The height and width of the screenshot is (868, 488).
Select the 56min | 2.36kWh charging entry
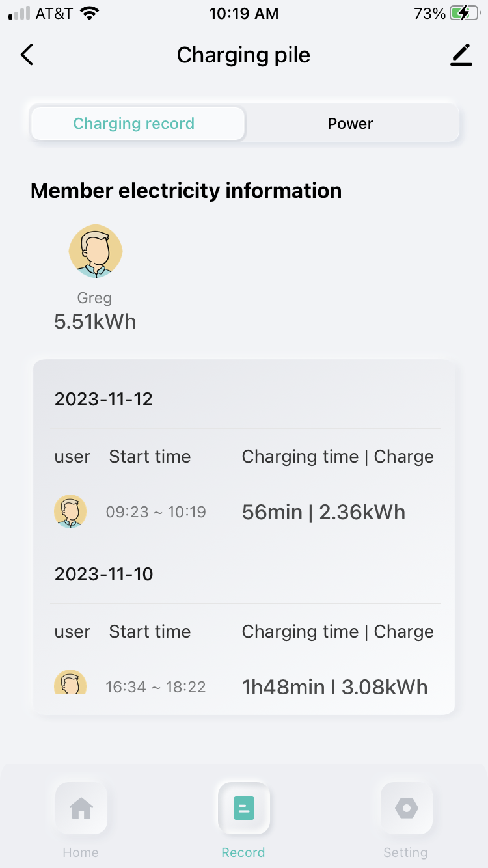(323, 512)
